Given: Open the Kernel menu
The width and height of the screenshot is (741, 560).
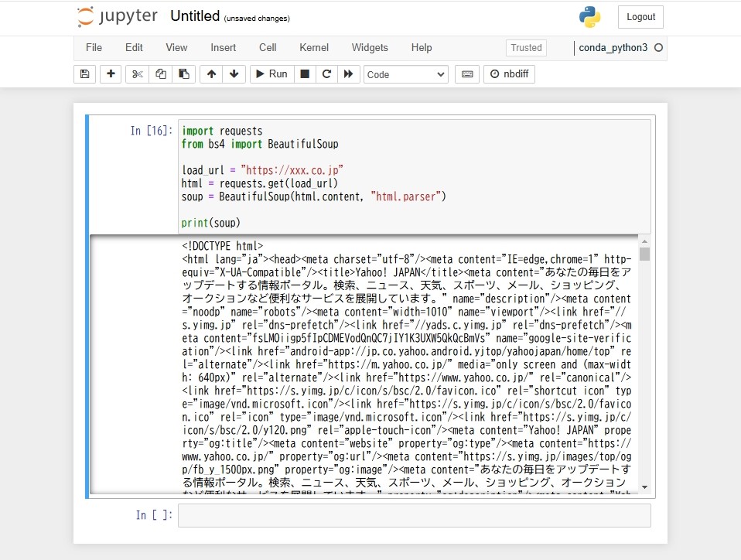Looking at the screenshot, I should coord(314,48).
